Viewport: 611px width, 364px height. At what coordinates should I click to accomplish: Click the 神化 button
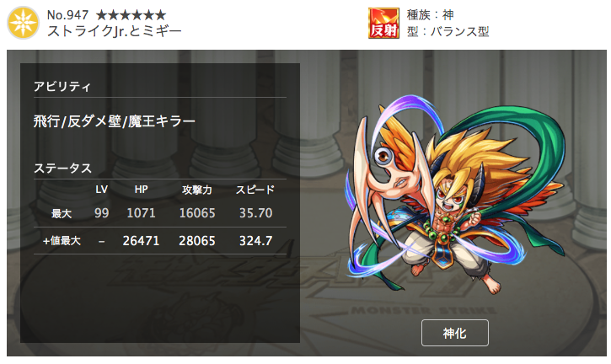pyautogui.click(x=455, y=333)
